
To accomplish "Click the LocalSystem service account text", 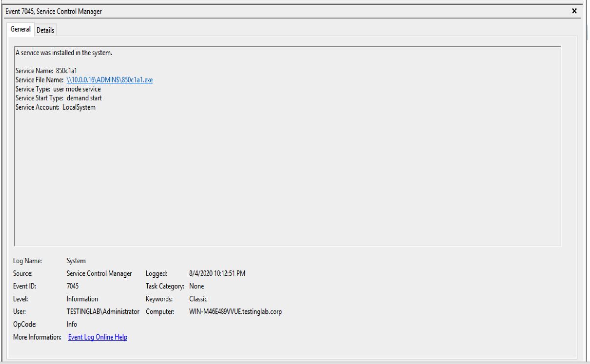I will coord(79,107).
